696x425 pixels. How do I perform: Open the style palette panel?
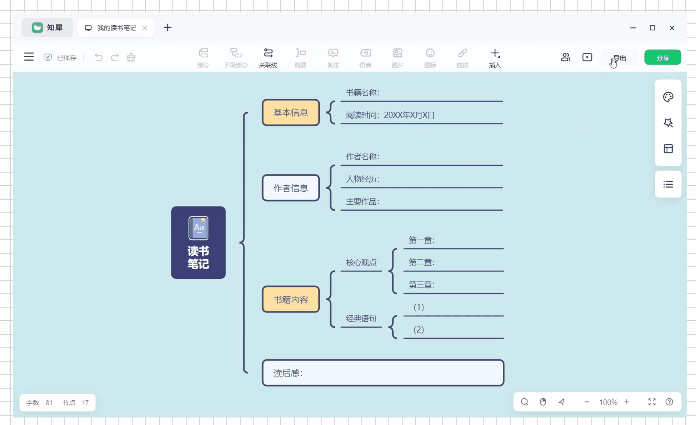tap(668, 97)
